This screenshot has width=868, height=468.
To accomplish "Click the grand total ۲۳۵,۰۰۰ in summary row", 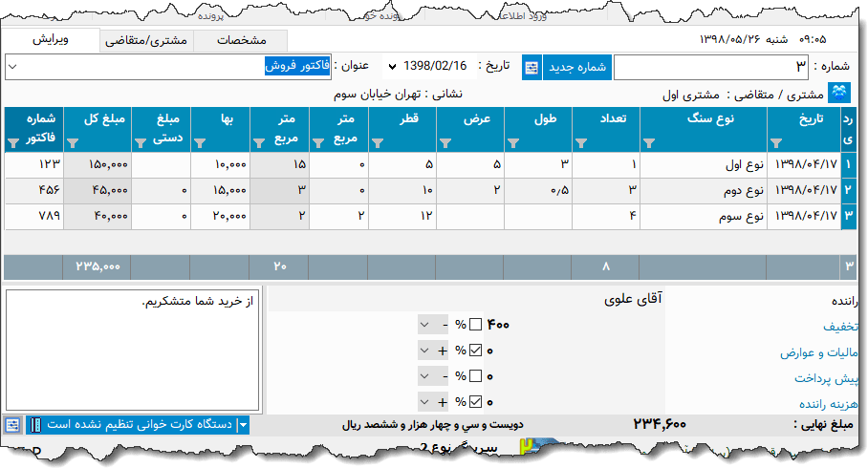I will click(x=98, y=266).
